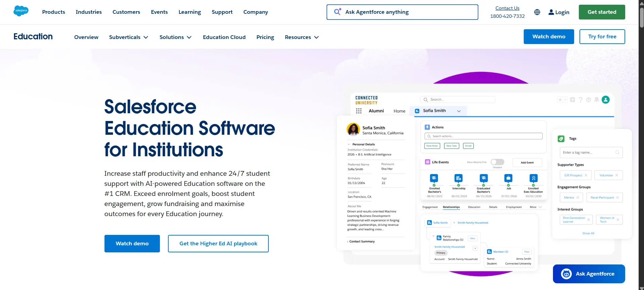
Task: Collapse Family Relationships tree node
Action: 433,236
